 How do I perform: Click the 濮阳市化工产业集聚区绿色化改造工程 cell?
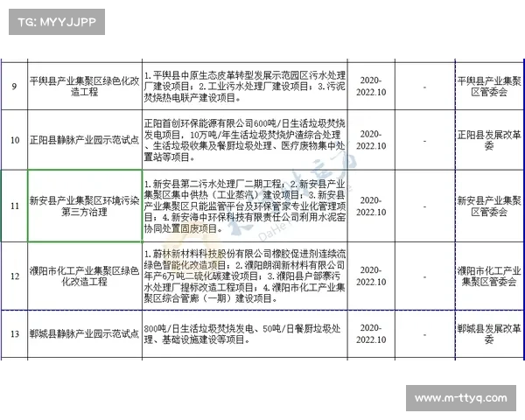[x=83, y=276]
